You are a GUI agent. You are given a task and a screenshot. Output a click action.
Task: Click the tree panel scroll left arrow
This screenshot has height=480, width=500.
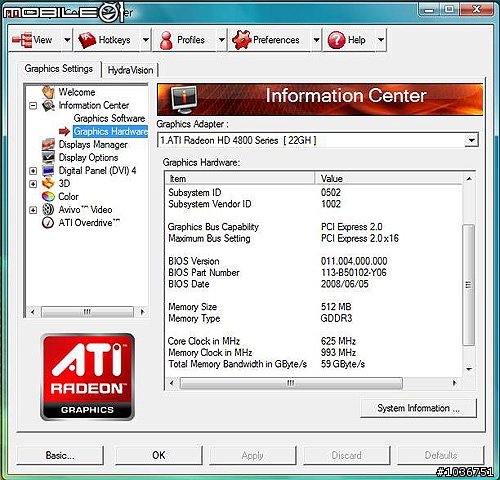(32, 312)
